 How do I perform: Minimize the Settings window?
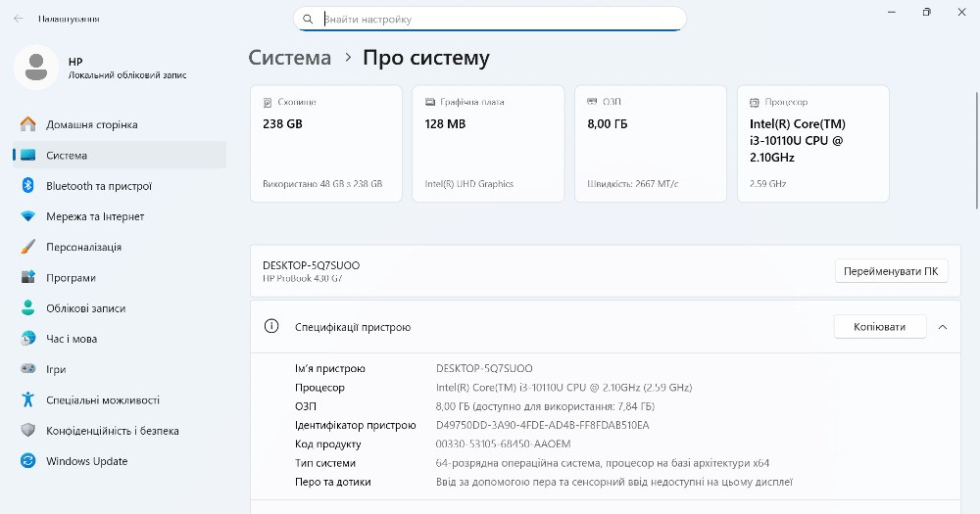[x=892, y=12]
